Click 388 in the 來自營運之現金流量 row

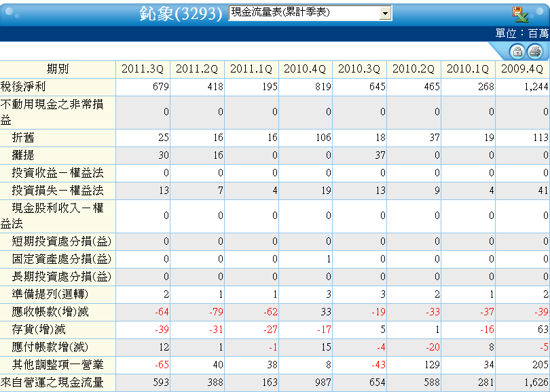215,383
